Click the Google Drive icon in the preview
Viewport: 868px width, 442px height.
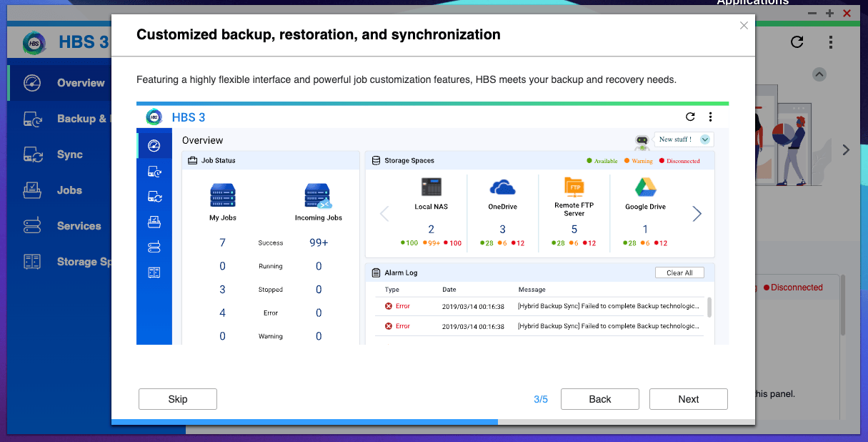pos(645,187)
